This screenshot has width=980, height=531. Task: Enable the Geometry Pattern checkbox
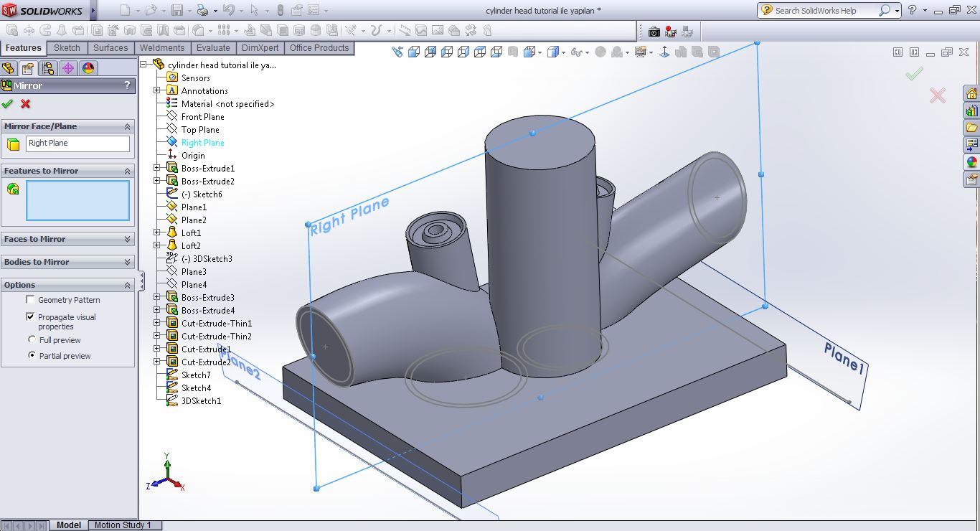[30, 300]
